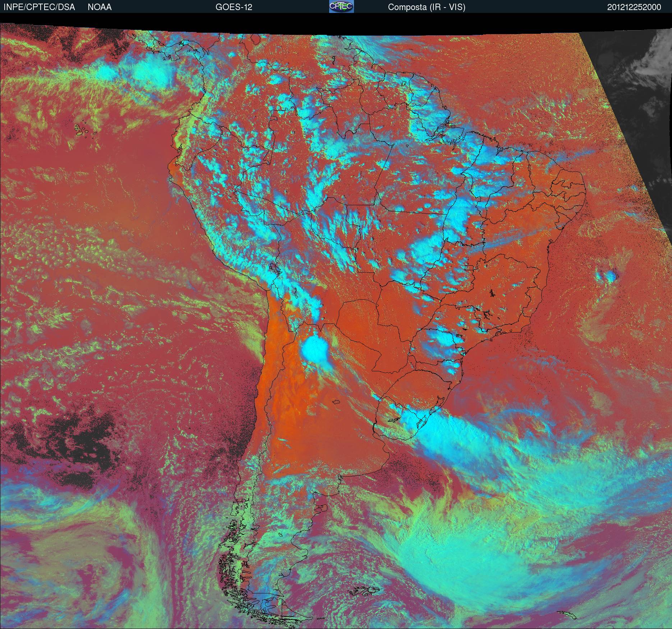Select the INPE/CPTEC/DSA header text

pos(39,7)
